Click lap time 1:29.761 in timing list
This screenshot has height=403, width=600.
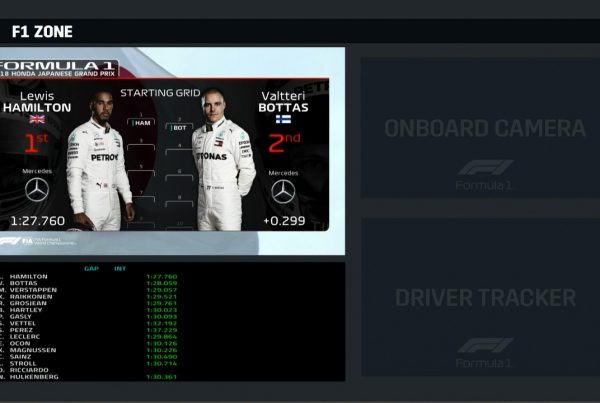coord(162,303)
